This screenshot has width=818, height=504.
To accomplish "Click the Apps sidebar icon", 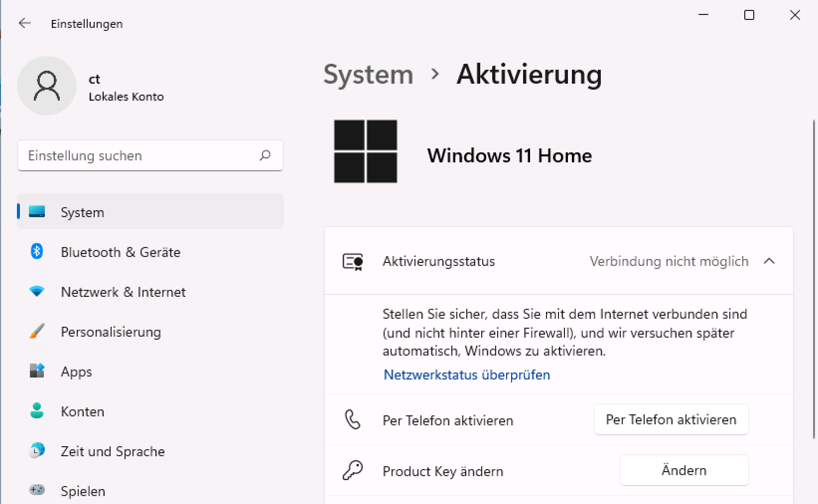I will click(x=37, y=371).
